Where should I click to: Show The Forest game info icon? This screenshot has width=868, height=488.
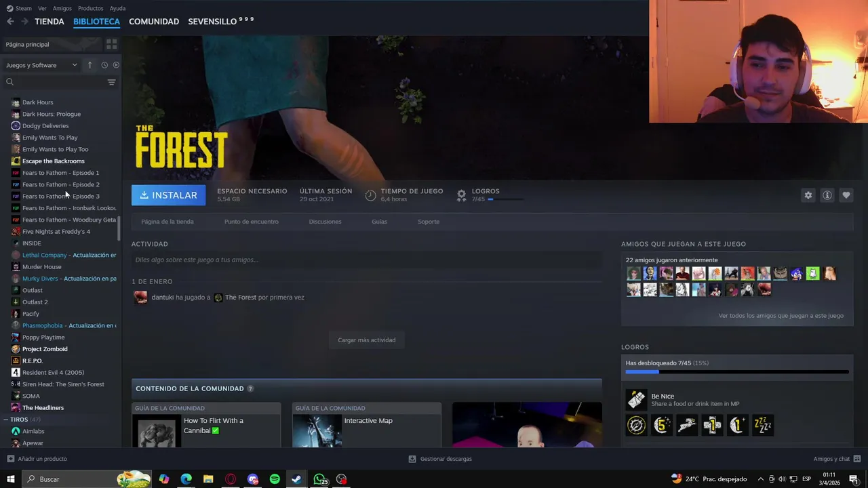click(x=827, y=195)
